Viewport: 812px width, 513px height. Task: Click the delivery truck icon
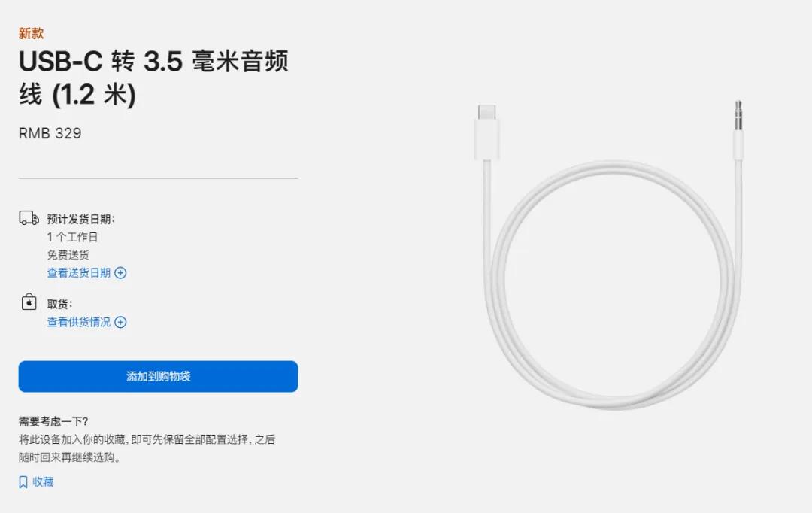click(29, 218)
